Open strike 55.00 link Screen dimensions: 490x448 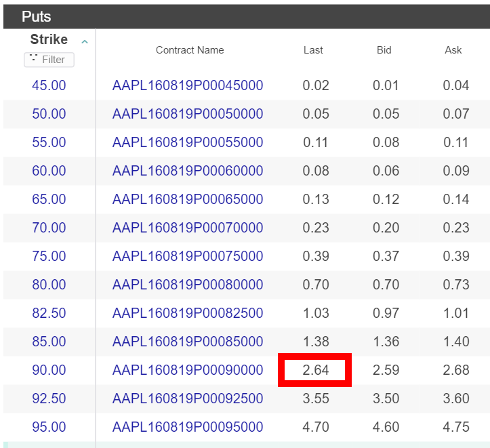[49, 142]
